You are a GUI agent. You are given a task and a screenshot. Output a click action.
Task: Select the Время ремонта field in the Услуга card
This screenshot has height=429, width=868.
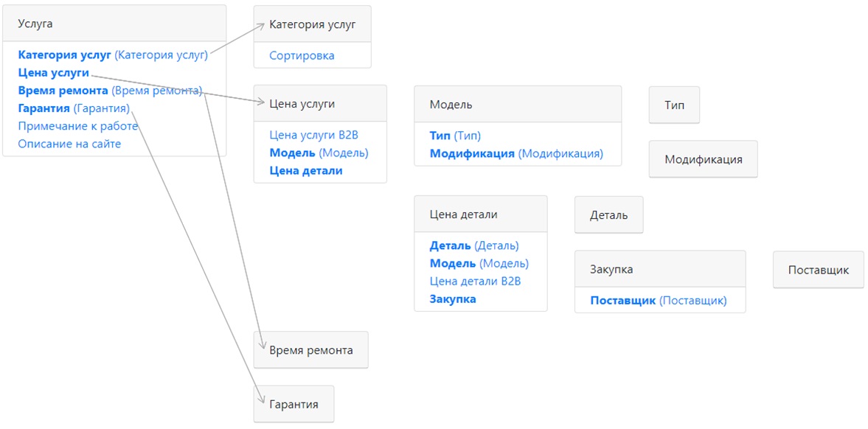coord(110,91)
